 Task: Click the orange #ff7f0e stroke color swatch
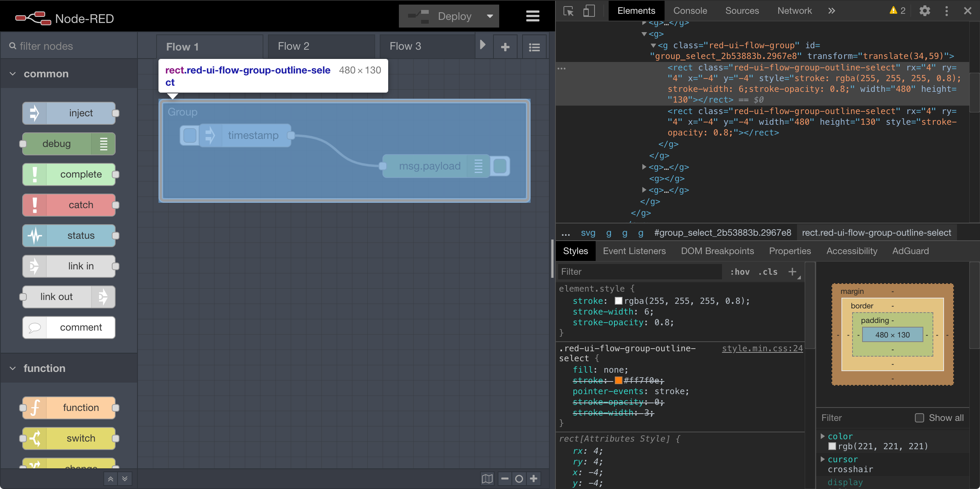point(618,380)
